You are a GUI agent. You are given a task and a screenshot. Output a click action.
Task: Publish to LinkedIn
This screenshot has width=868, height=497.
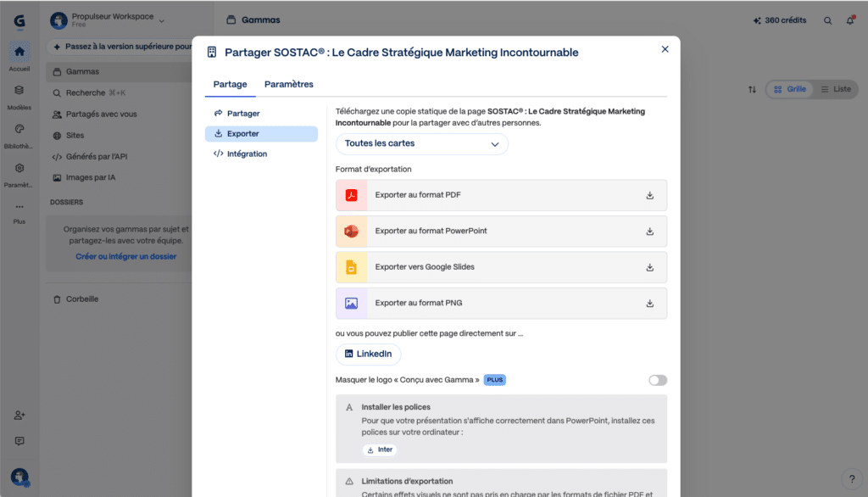(368, 354)
